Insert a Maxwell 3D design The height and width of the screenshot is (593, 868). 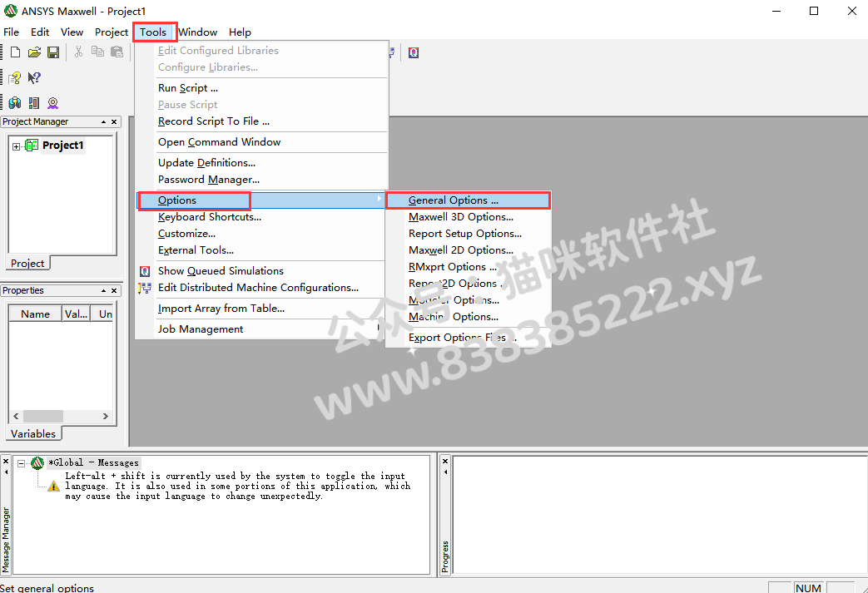[15, 103]
